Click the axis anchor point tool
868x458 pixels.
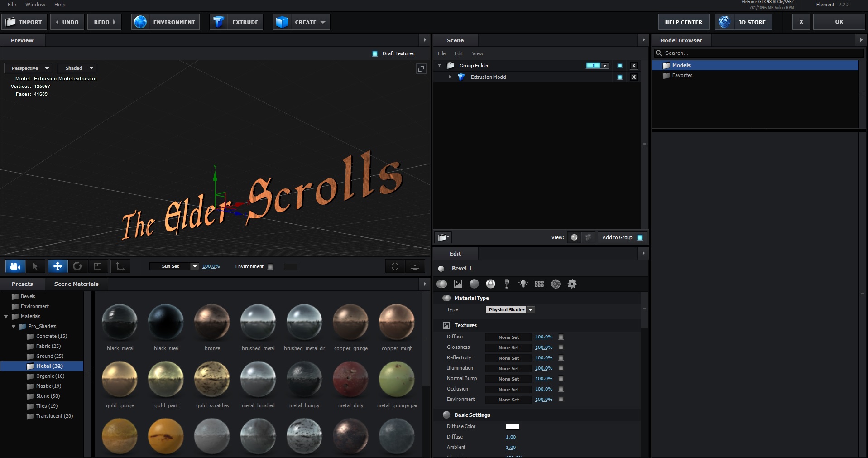point(120,266)
